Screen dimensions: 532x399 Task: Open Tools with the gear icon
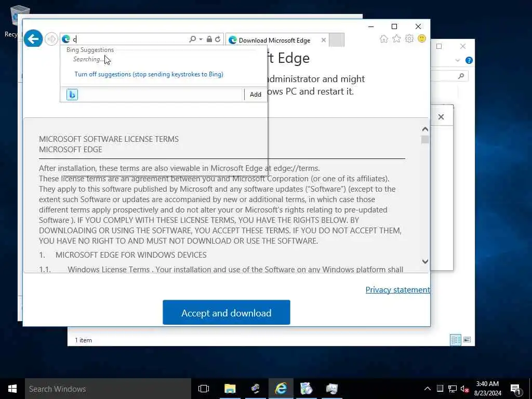[x=409, y=38]
